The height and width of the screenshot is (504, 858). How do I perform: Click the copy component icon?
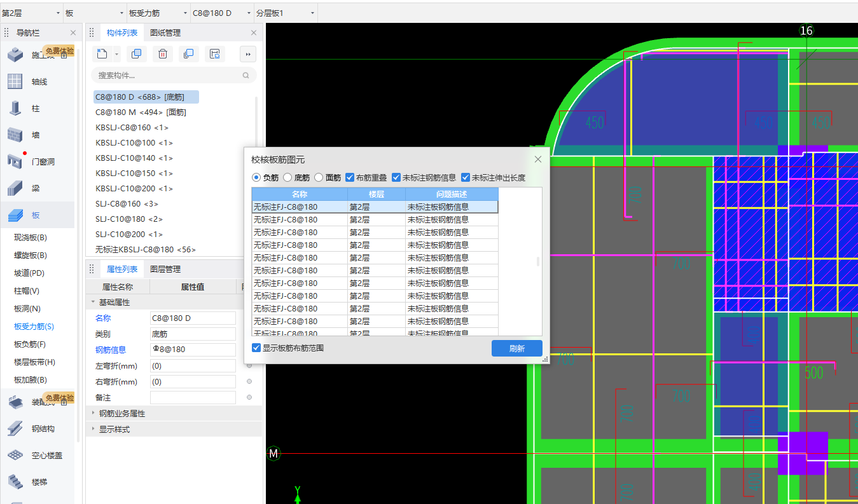point(136,54)
